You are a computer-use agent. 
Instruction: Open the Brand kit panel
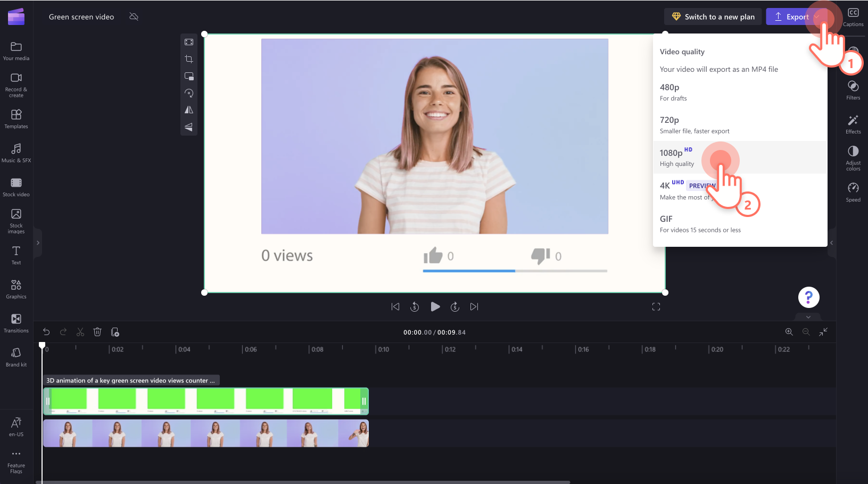[x=16, y=356]
